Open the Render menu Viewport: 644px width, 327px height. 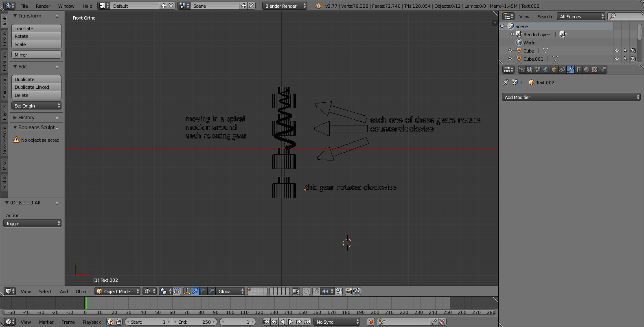(x=43, y=6)
